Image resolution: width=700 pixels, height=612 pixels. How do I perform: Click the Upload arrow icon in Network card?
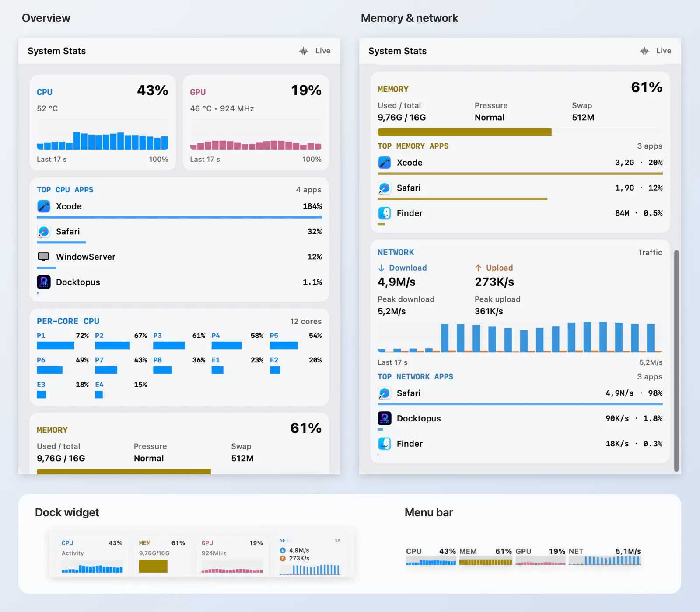point(478,268)
